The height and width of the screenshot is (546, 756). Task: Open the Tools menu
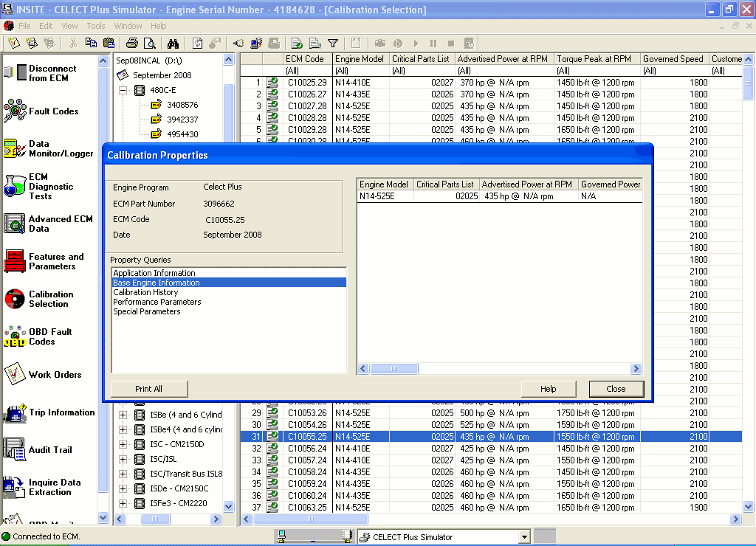click(x=95, y=26)
